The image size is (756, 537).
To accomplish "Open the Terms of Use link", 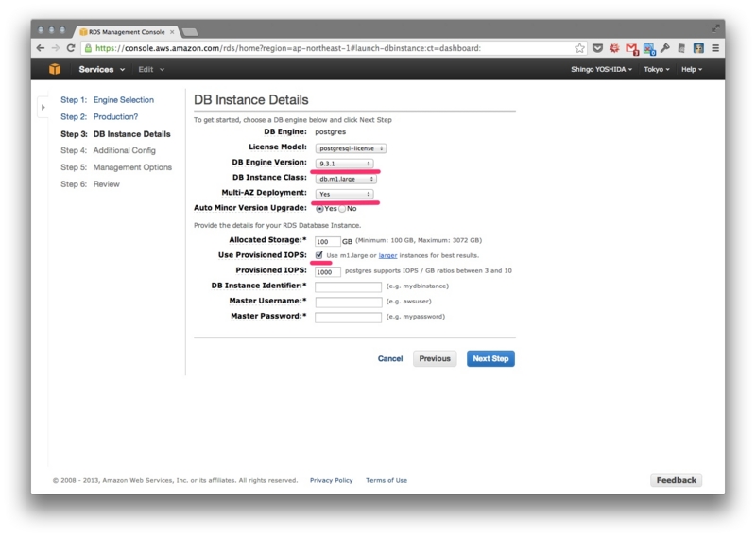I will pyautogui.click(x=387, y=480).
